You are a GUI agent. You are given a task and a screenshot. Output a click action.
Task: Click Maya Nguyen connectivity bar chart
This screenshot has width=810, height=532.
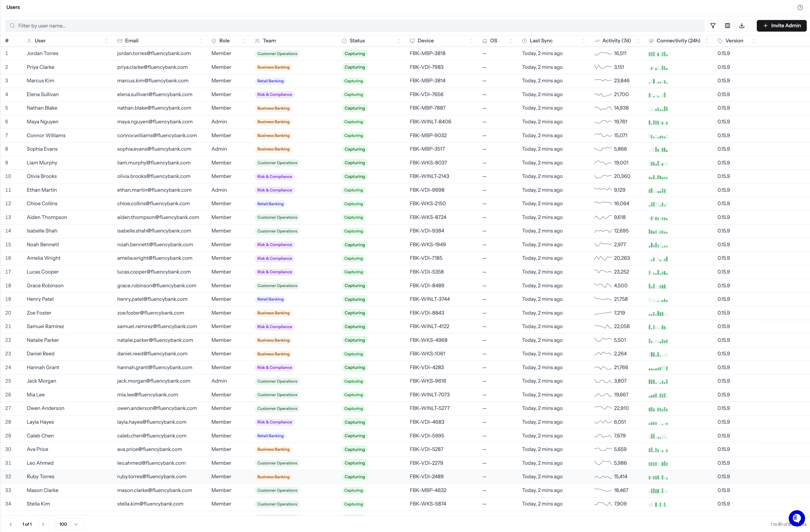[658, 122]
